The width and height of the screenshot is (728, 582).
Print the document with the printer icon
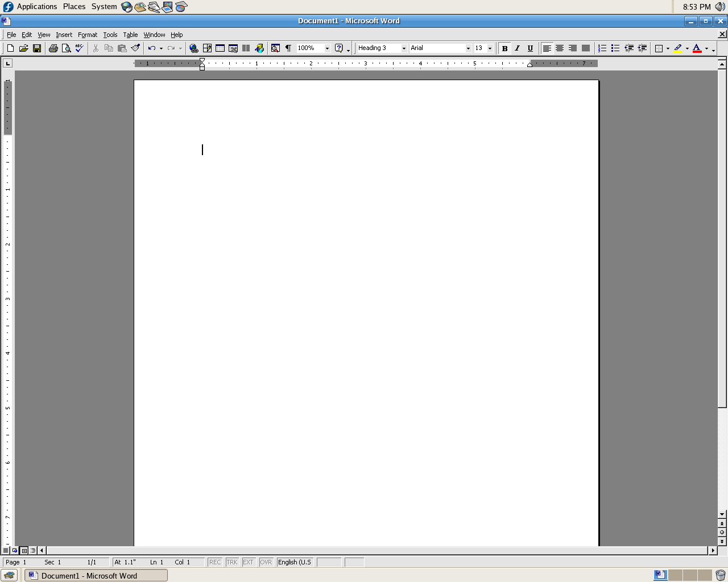[53, 48]
